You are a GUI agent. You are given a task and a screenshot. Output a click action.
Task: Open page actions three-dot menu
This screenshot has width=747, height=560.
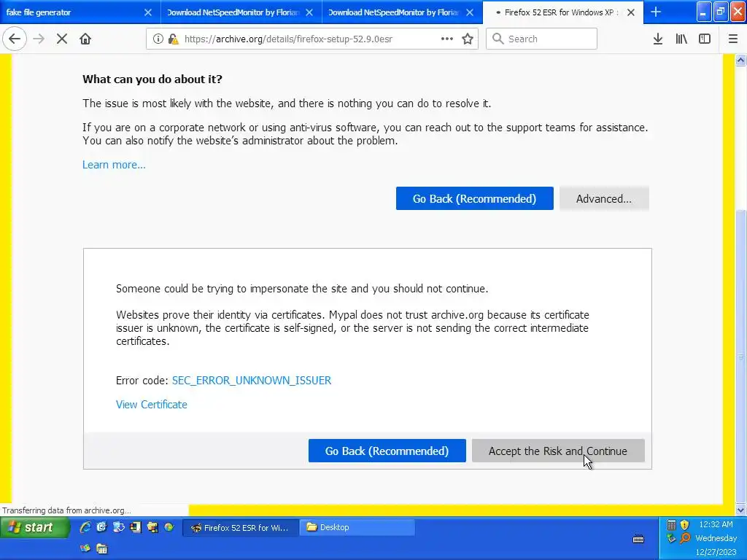tap(447, 39)
